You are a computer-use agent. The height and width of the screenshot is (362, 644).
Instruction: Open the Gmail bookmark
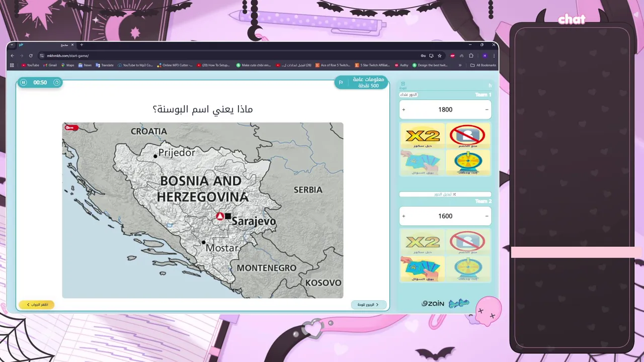50,65
